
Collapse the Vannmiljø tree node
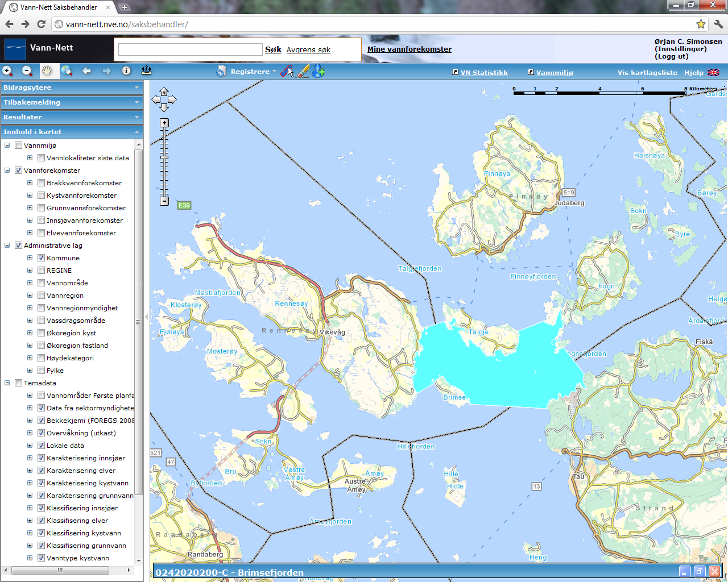pos(7,145)
